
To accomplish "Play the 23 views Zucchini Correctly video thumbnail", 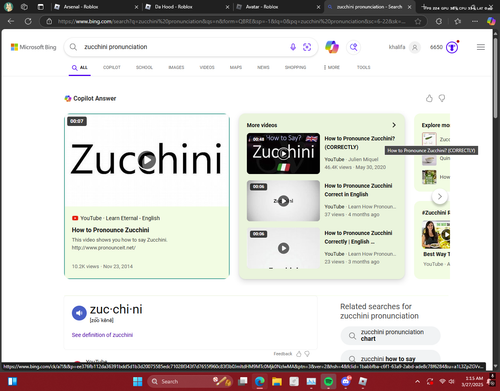I will pyautogui.click(x=283, y=248).
